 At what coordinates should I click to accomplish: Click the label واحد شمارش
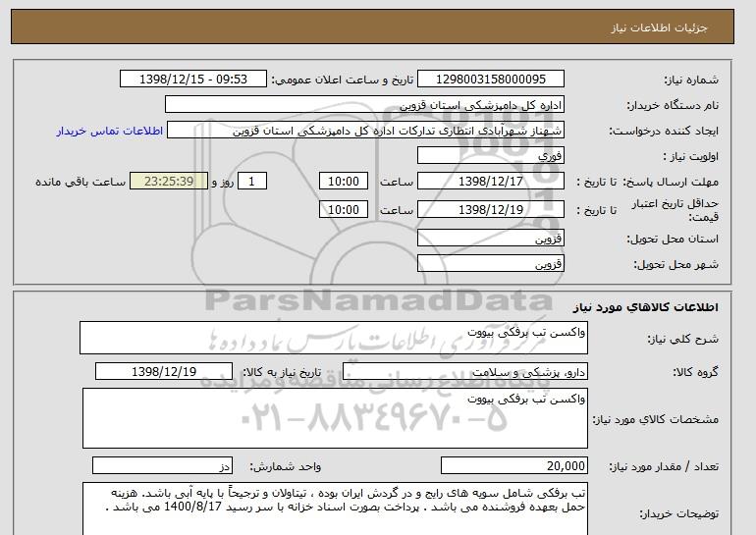(286, 466)
